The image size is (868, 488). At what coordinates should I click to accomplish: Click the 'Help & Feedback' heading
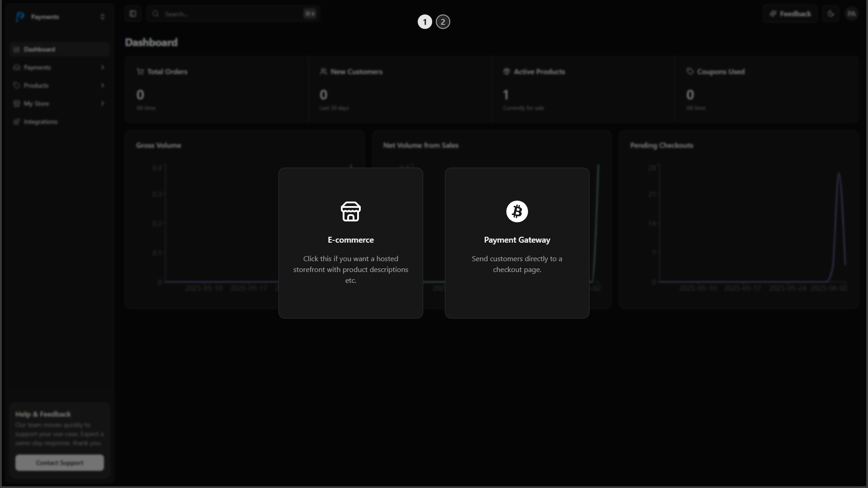(x=43, y=414)
